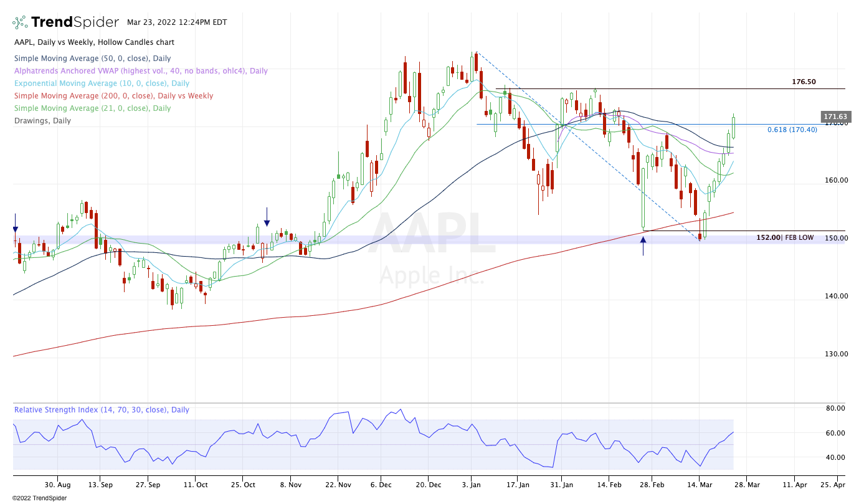Select the current price tag 171.63
864x504 pixels.
(836, 116)
